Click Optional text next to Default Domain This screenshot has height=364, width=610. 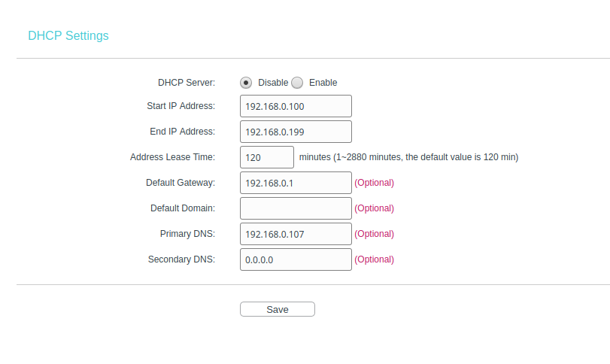coord(375,208)
